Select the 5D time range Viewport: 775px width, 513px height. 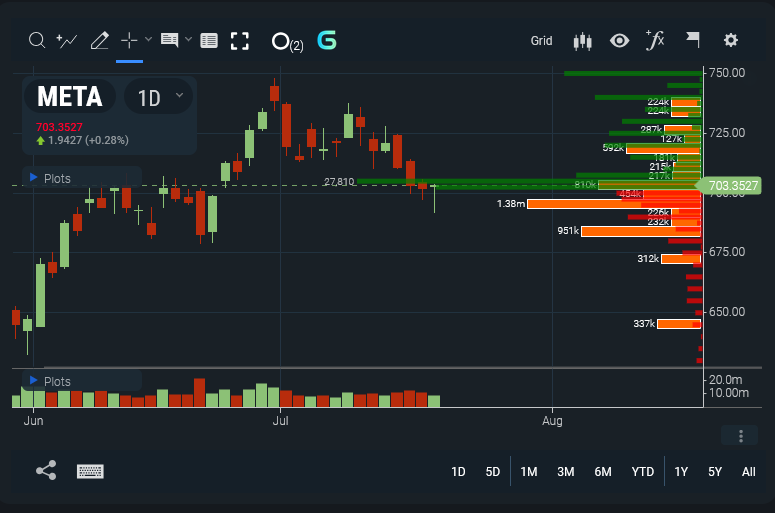click(x=493, y=472)
